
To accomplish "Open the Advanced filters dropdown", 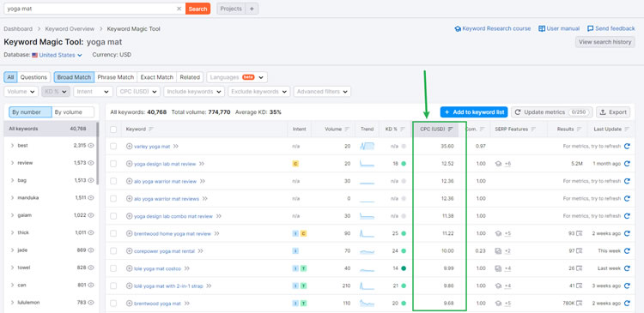I will [322, 92].
